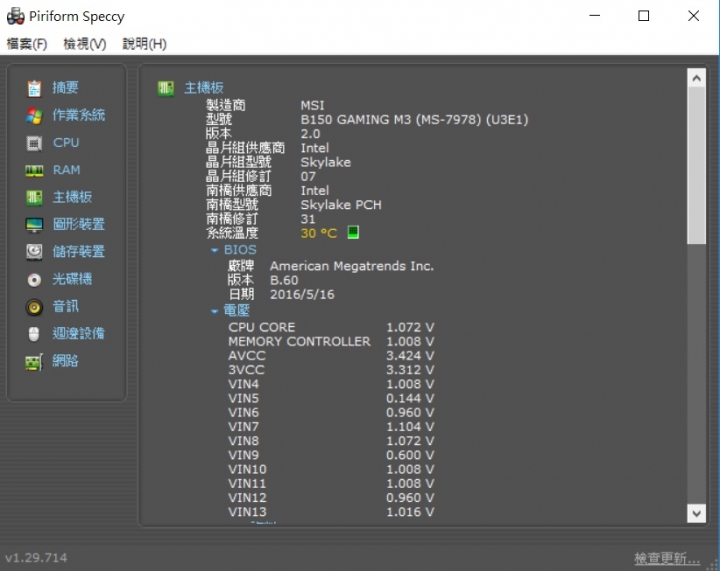Select the 光碟機 disc icon
This screenshot has height=571, width=720.
[x=34, y=280]
